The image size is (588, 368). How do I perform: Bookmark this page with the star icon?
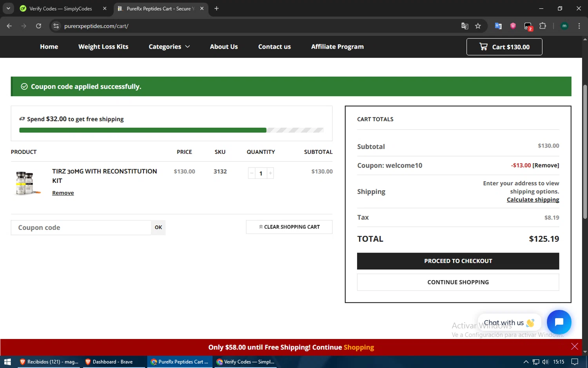(x=478, y=26)
